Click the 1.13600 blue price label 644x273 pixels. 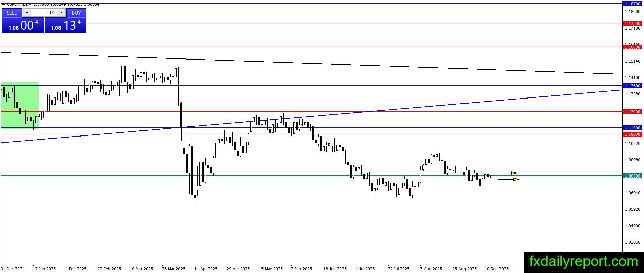[633, 86]
